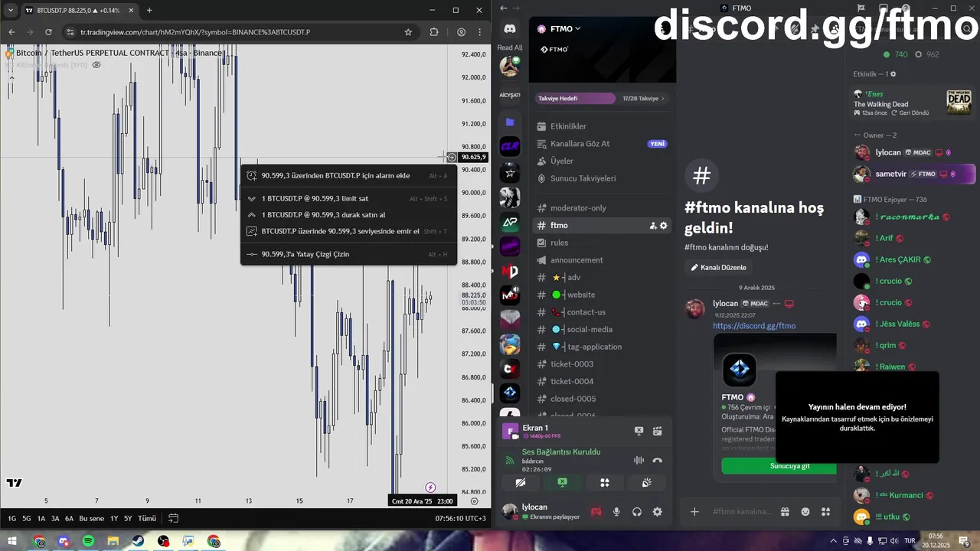Image resolution: width=980 pixels, height=551 pixels.
Task: Open Steam from Windows taskbar
Action: coord(138,541)
